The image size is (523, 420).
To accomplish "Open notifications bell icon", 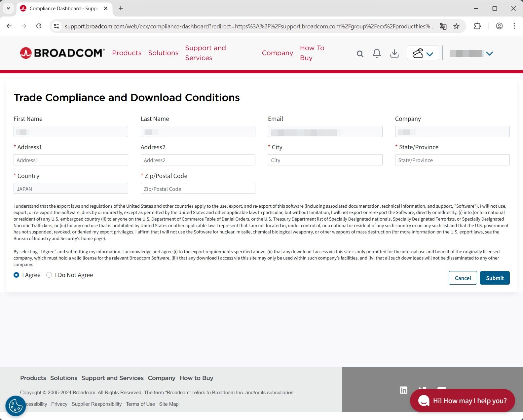I will (x=377, y=53).
